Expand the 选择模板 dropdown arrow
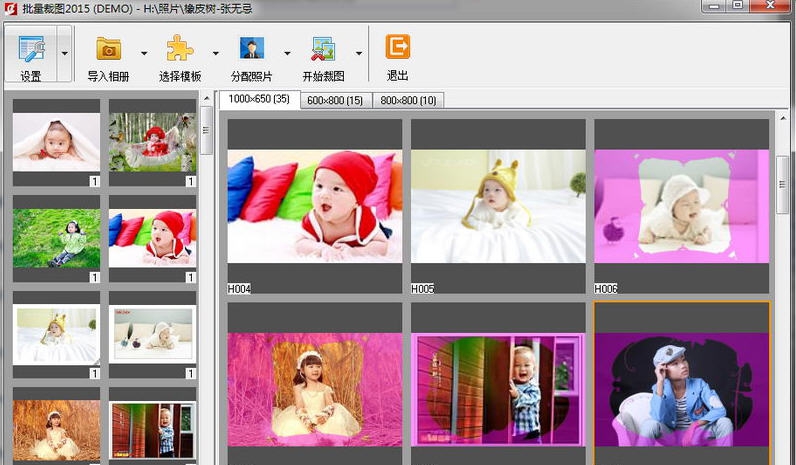Image resolution: width=796 pixels, height=465 pixels. coord(215,53)
